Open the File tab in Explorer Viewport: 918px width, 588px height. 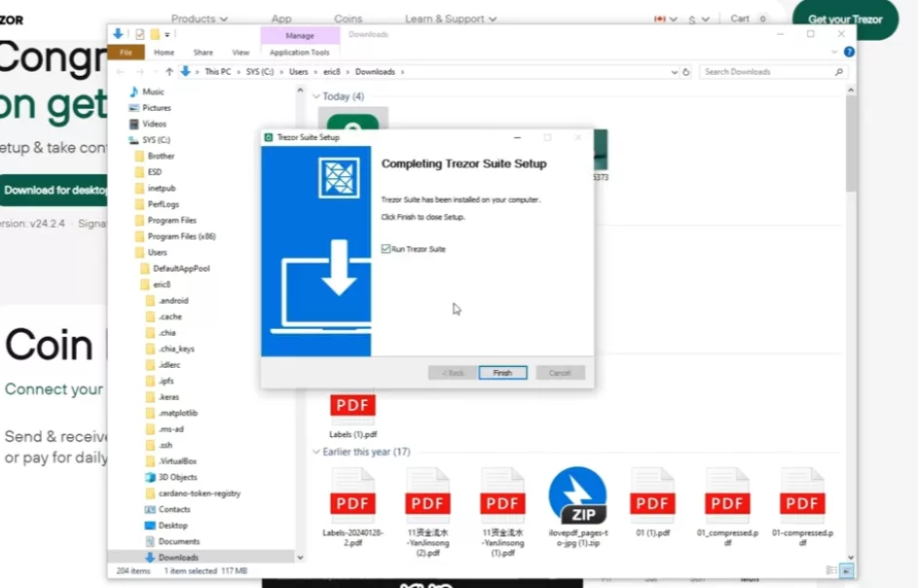tap(126, 53)
